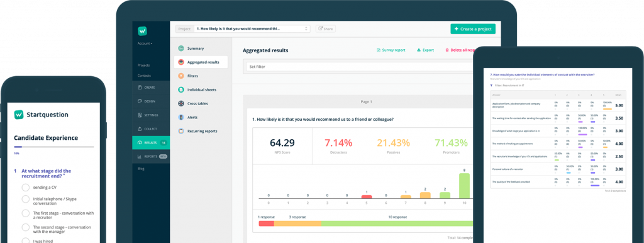Click the Startquestion logo in dark sidebar

[142, 31]
